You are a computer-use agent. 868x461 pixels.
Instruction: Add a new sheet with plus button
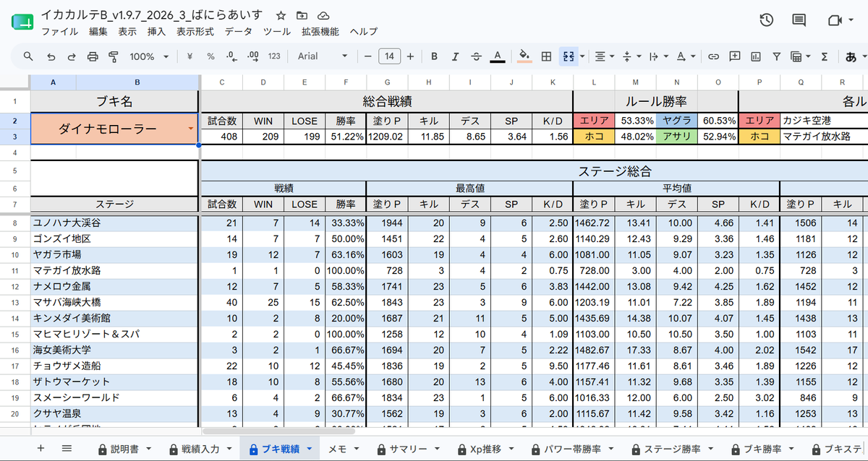(x=41, y=449)
